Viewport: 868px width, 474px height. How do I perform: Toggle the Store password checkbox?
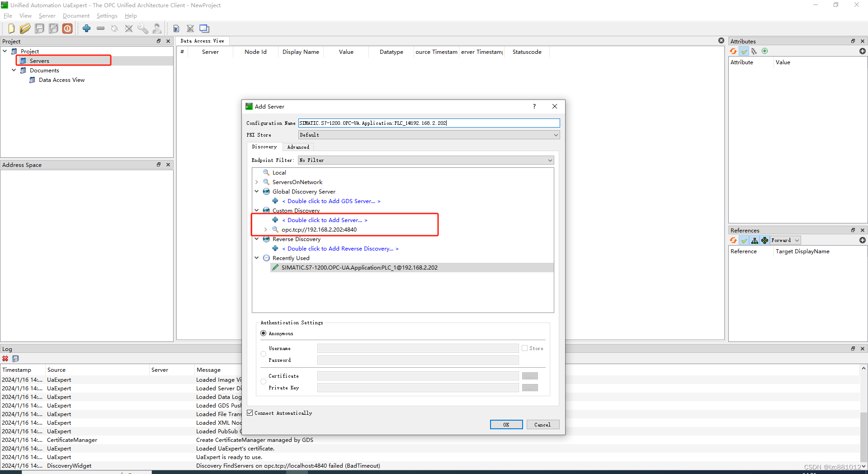coord(525,348)
